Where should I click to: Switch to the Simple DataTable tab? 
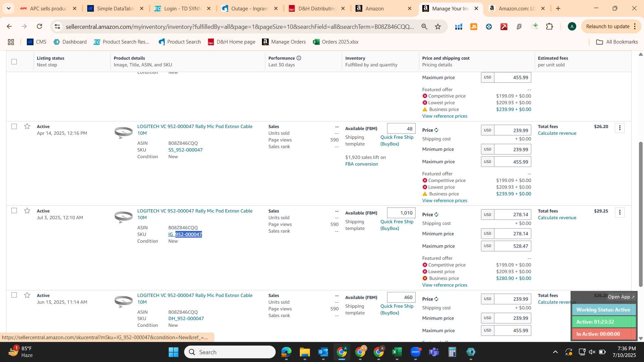pos(116,8)
